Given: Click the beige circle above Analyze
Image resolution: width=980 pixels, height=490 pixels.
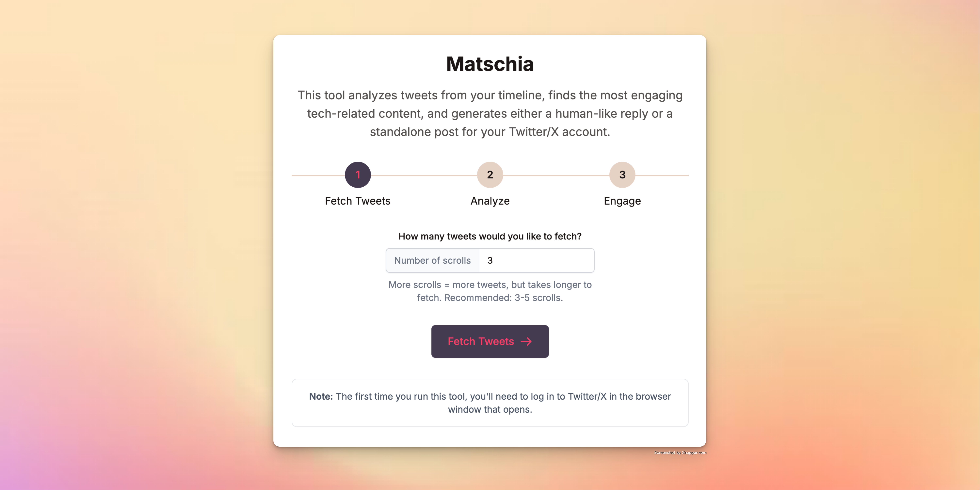Looking at the screenshot, I should pyautogui.click(x=490, y=175).
